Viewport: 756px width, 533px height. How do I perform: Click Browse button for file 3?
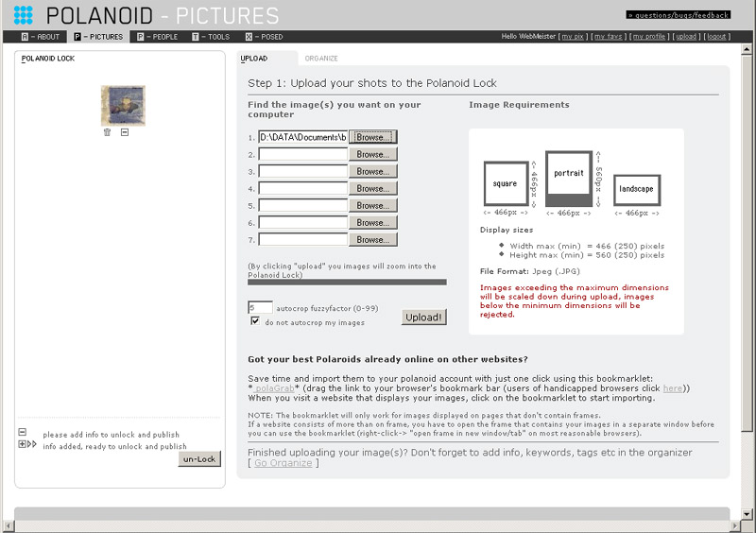[x=373, y=171]
